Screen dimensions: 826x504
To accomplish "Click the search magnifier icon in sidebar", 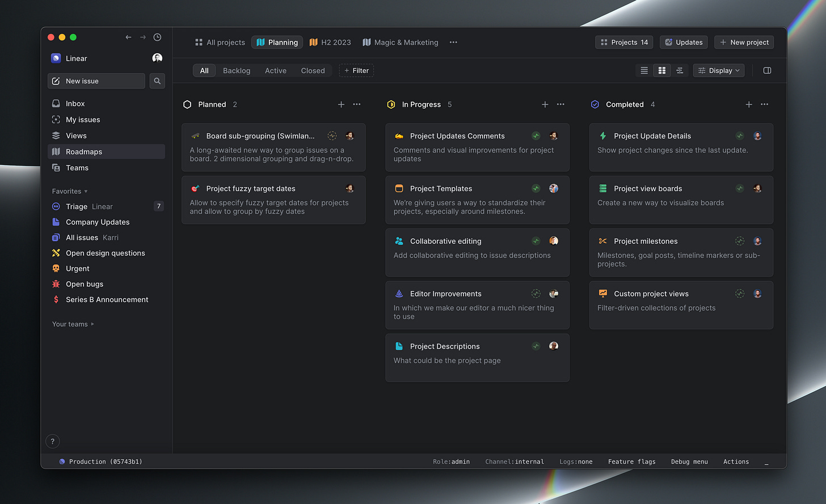I will 157,81.
